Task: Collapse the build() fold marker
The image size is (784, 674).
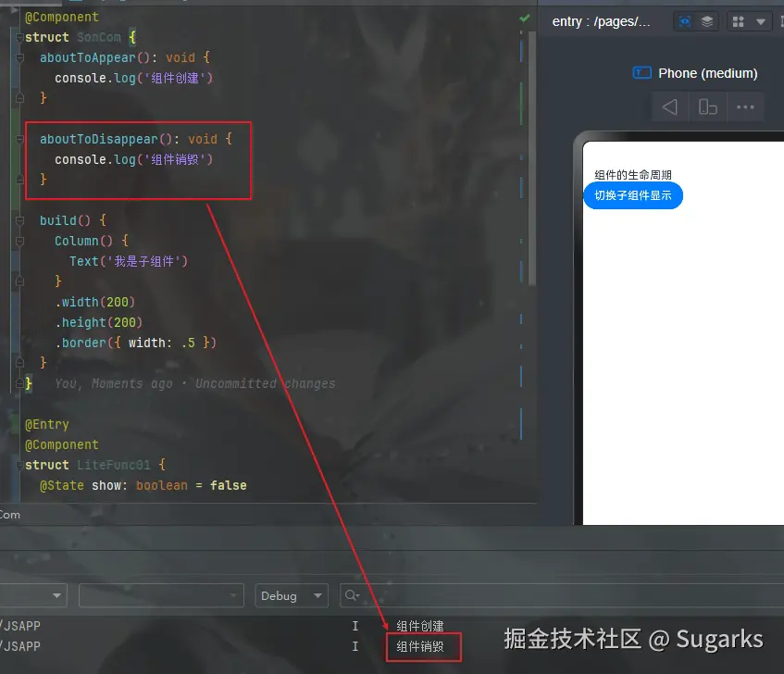Action: [19, 220]
